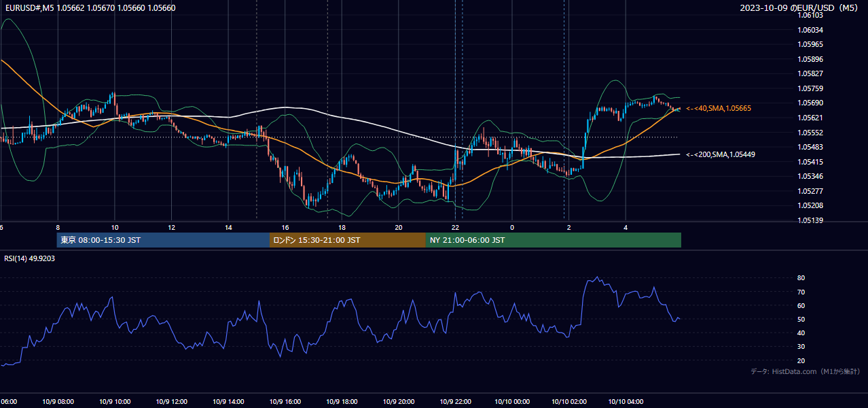Click the 10/10 00:00 time label
Image resolution: width=868 pixels, height=408 pixels.
coord(512,402)
